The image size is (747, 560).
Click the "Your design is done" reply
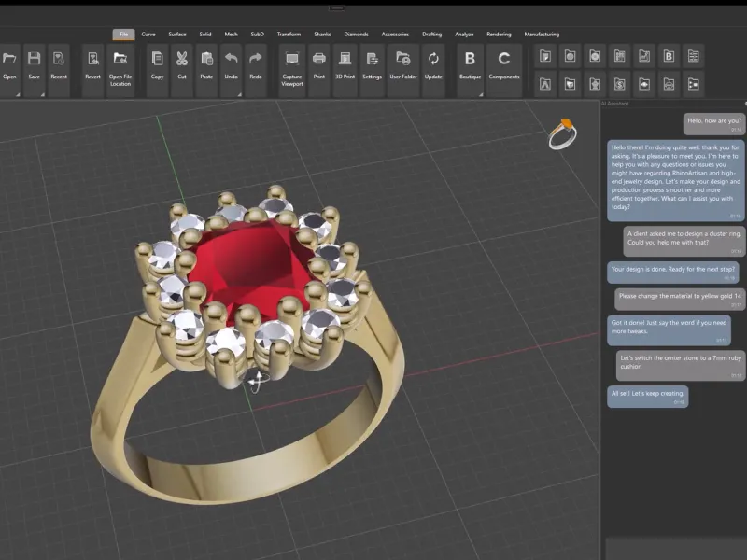672,272
